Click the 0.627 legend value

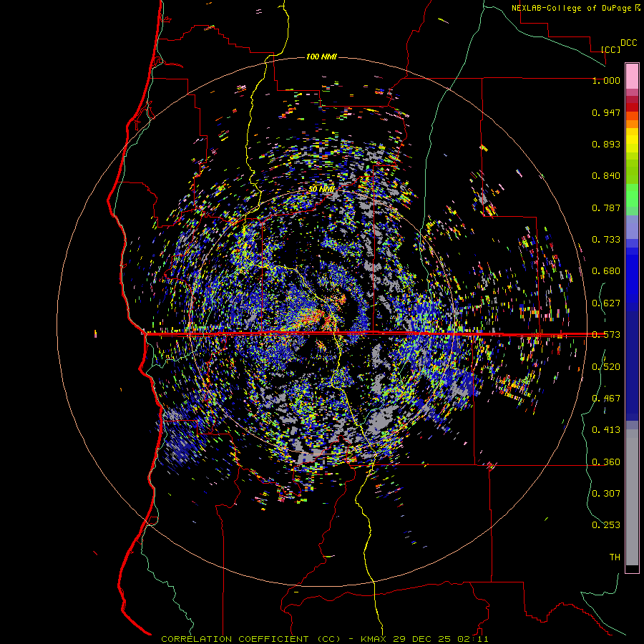click(x=606, y=303)
